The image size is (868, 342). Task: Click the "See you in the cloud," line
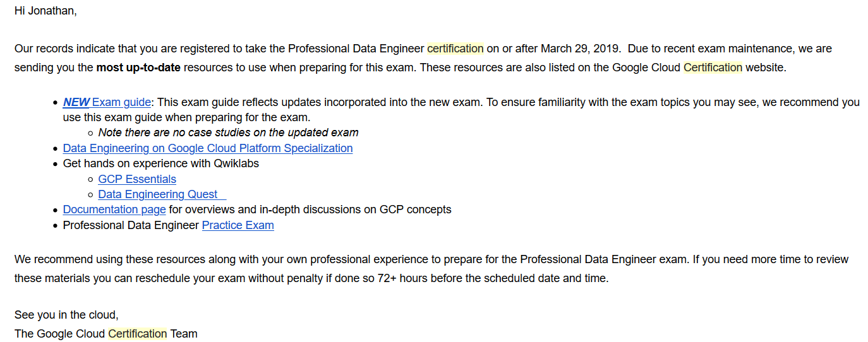point(66,315)
